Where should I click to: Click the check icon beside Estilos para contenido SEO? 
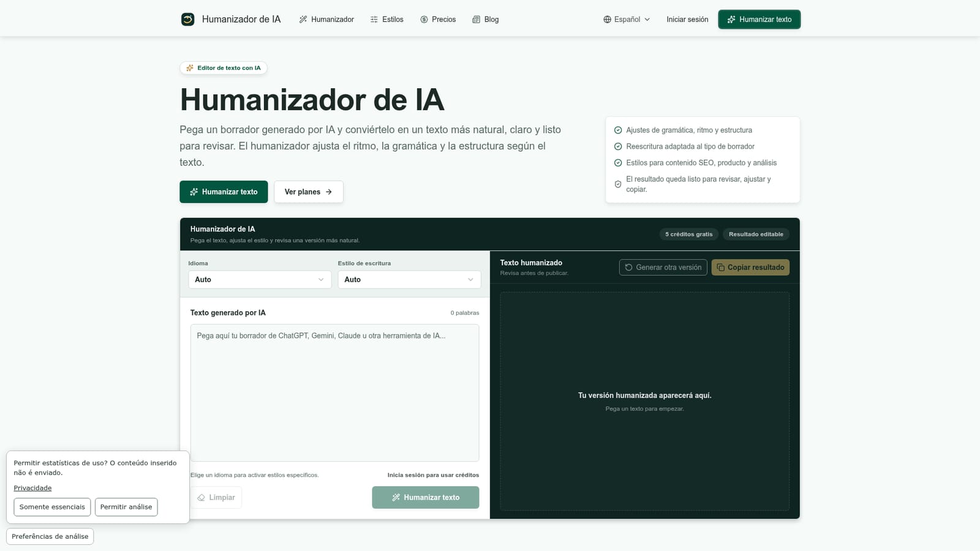tap(618, 163)
